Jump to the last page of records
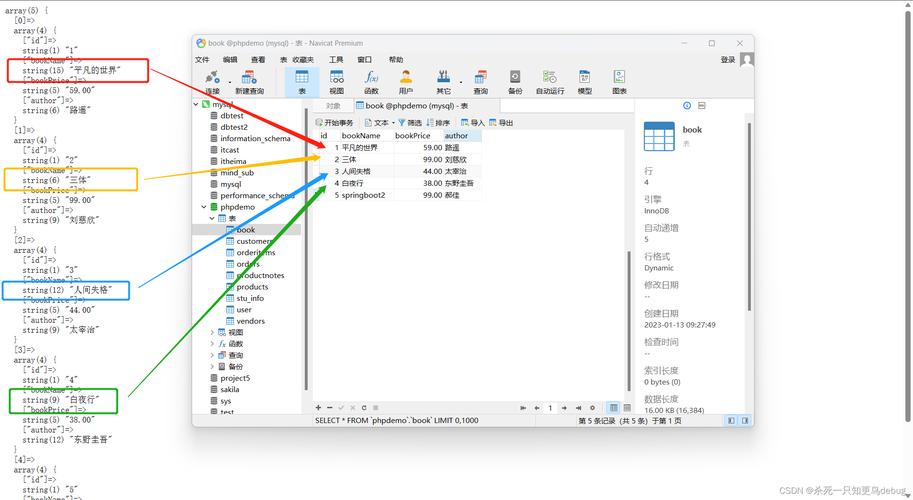This screenshot has width=913, height=500. click(578, 408)
